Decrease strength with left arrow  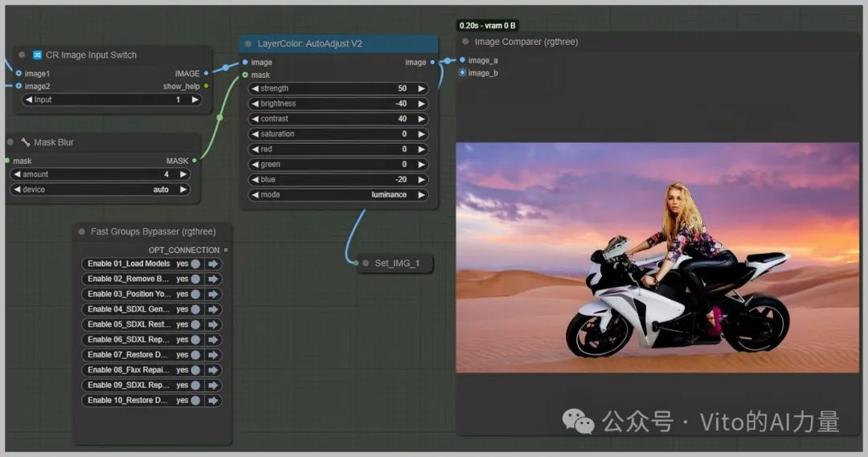[256, 88]
